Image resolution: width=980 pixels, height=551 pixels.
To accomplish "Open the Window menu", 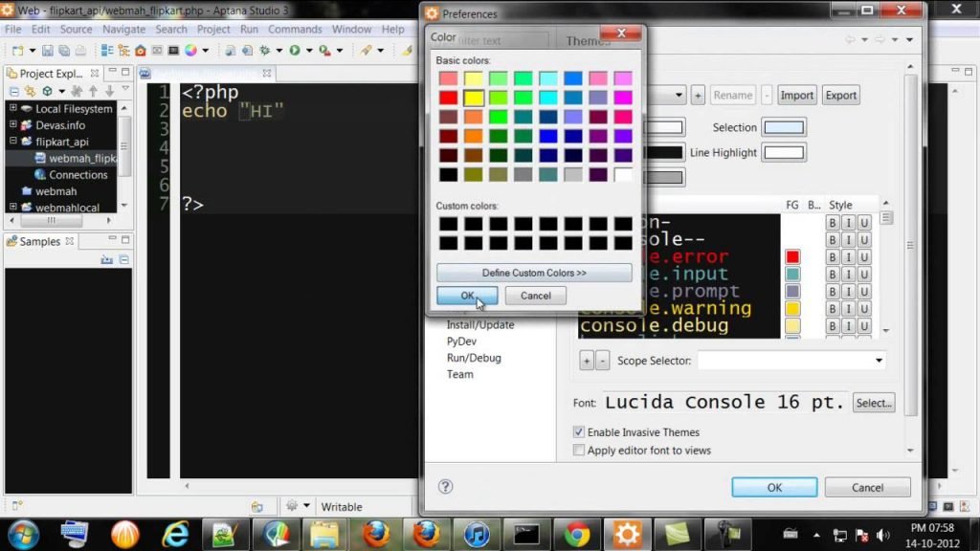I will tap(351, 30).
